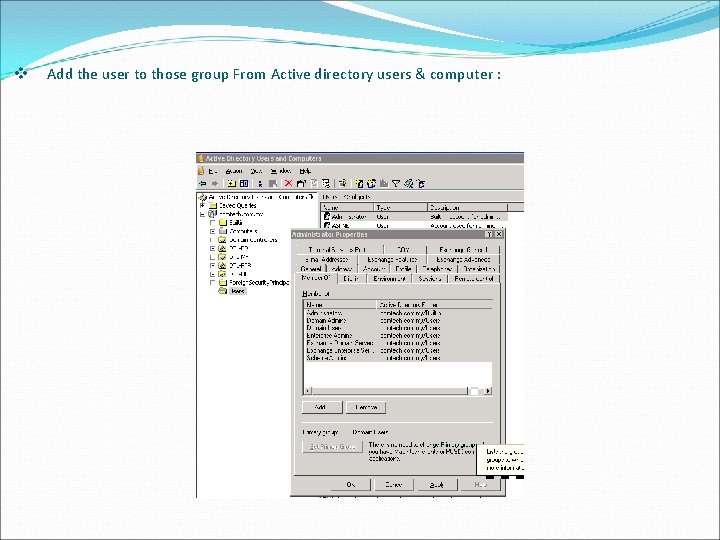Screen dimensions: 720x540
Task: Open the Help menu in the menu bar
Action: pyautogui.click(x=305, y=171)
